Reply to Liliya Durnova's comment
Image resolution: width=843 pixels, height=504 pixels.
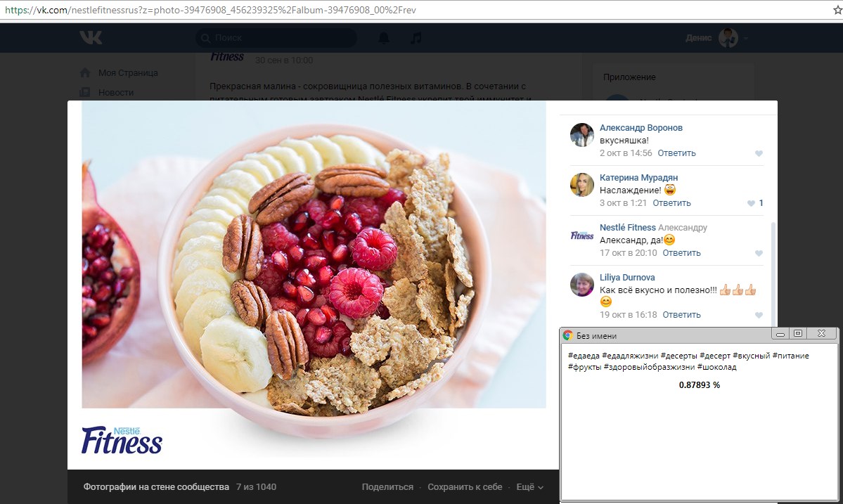pos(681,315)
